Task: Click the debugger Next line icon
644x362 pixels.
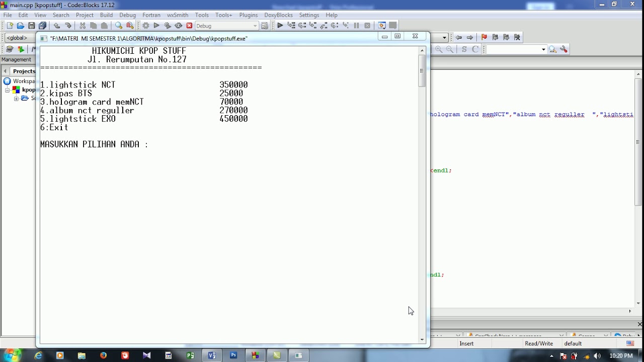Action: click(302, 26)
